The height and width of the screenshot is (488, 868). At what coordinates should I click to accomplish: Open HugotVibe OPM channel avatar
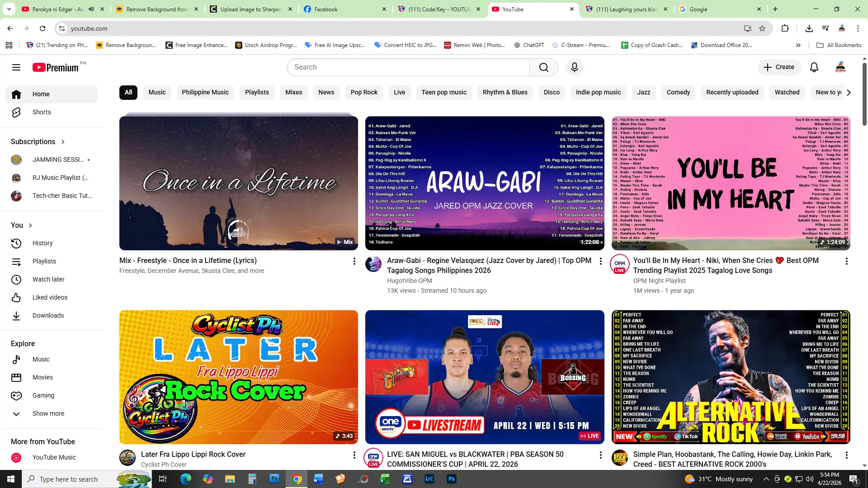[373, 264]
